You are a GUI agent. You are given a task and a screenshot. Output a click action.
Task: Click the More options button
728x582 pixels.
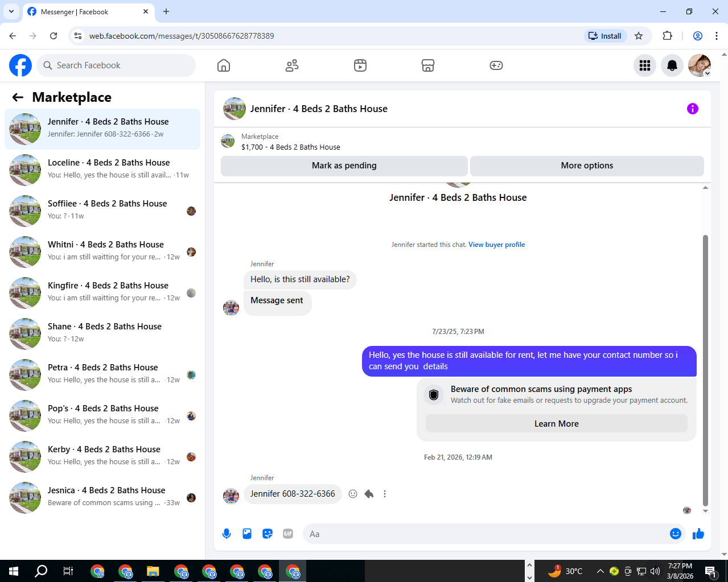[587, 166]
